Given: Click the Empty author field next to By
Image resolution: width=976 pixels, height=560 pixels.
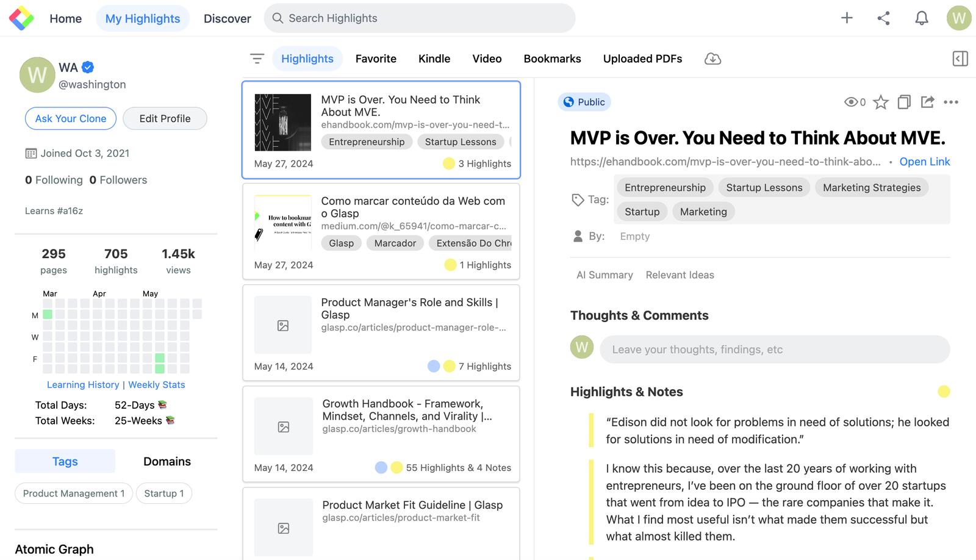Looking at the screenshot, I should coord(635,236).
